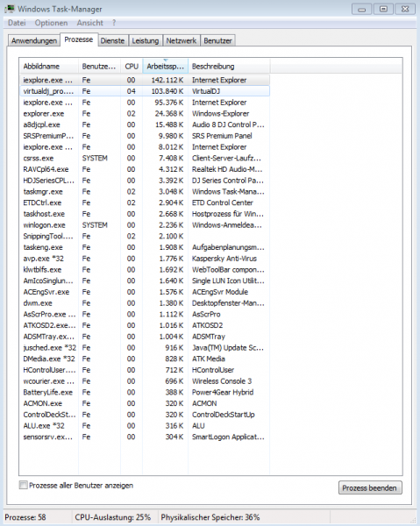This screenshot has width=420, height=526.
Task: Select the SnippingTool process row
Action: (145, 236)
